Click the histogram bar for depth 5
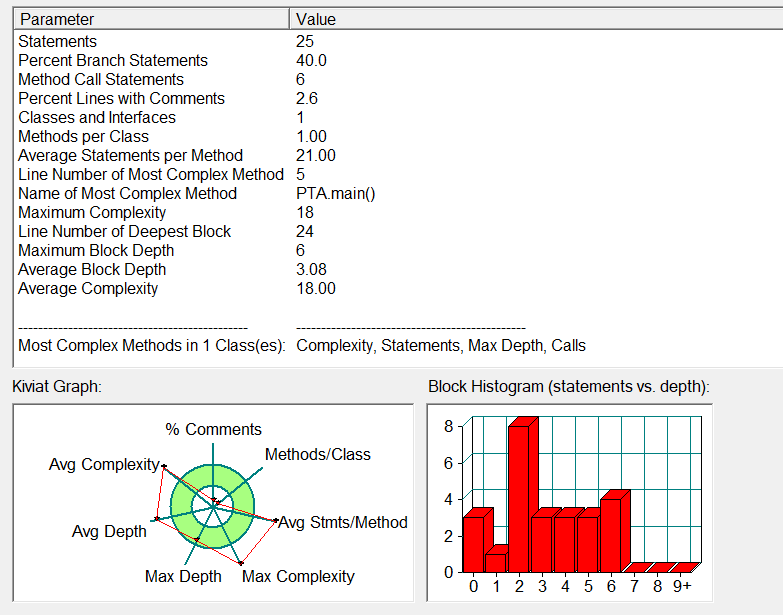 [x=588, y=544]
